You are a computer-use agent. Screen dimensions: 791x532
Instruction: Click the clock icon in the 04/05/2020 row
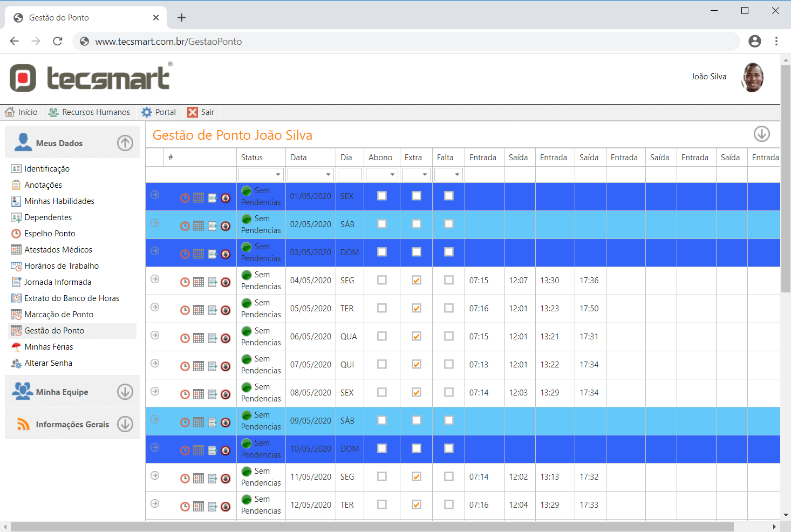tap(185, 282)
